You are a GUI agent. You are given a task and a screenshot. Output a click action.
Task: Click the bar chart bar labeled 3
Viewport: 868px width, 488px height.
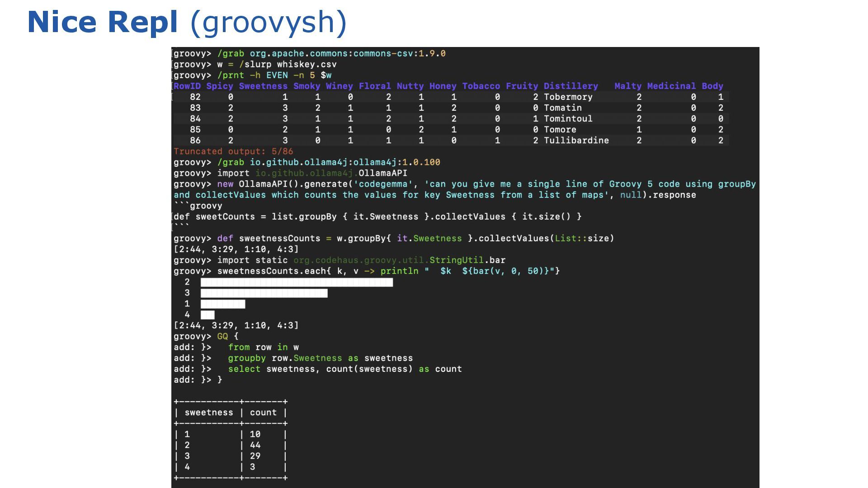264,293
